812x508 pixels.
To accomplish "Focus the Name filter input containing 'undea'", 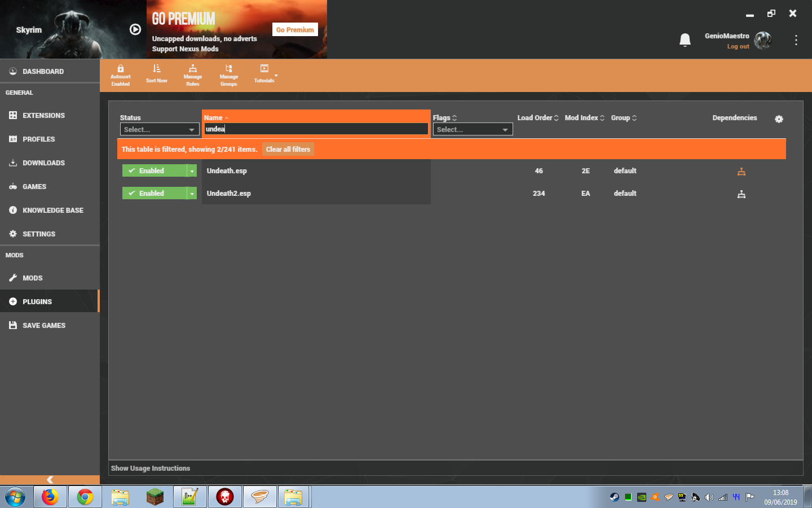I will tap(316, 129).
